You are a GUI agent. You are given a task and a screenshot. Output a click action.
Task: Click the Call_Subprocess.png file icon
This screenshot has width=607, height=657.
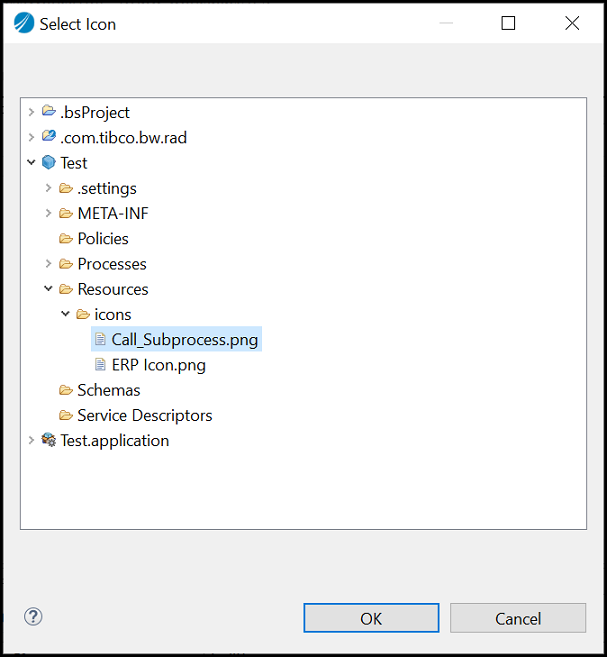coord(100,340)
